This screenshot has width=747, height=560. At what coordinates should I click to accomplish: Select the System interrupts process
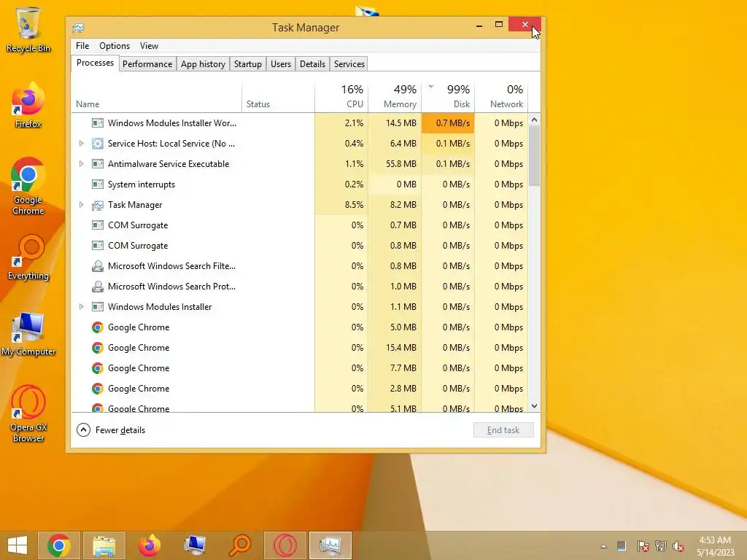299,184
